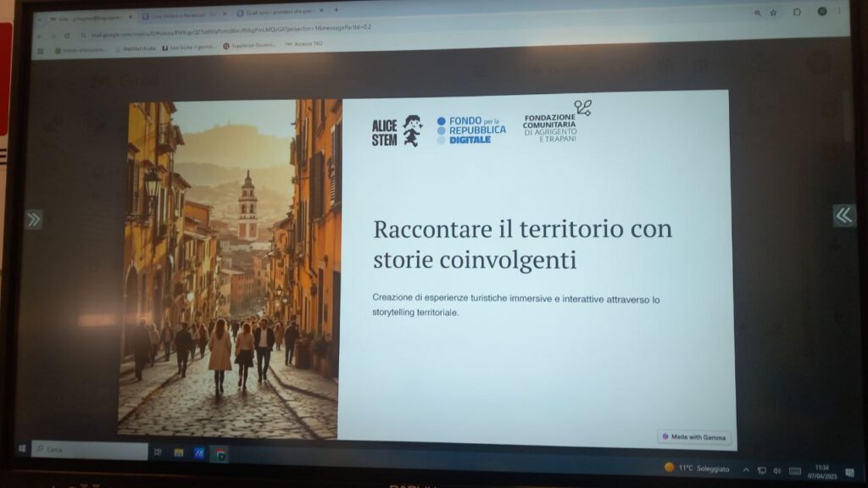Bookmark this page with the star icon
This screenshot has width=868, height=488.
point(773,13)
